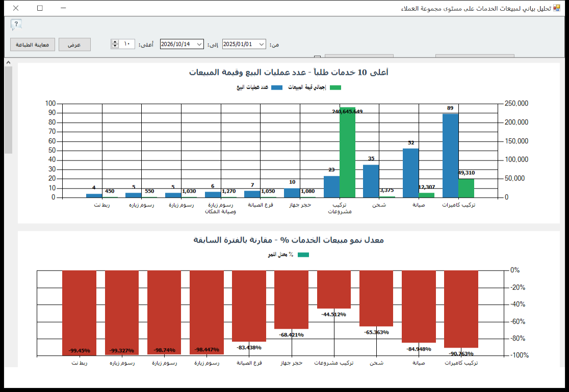Click the -98.447% growth label
569x392 pixels.
tap(207, 350)
